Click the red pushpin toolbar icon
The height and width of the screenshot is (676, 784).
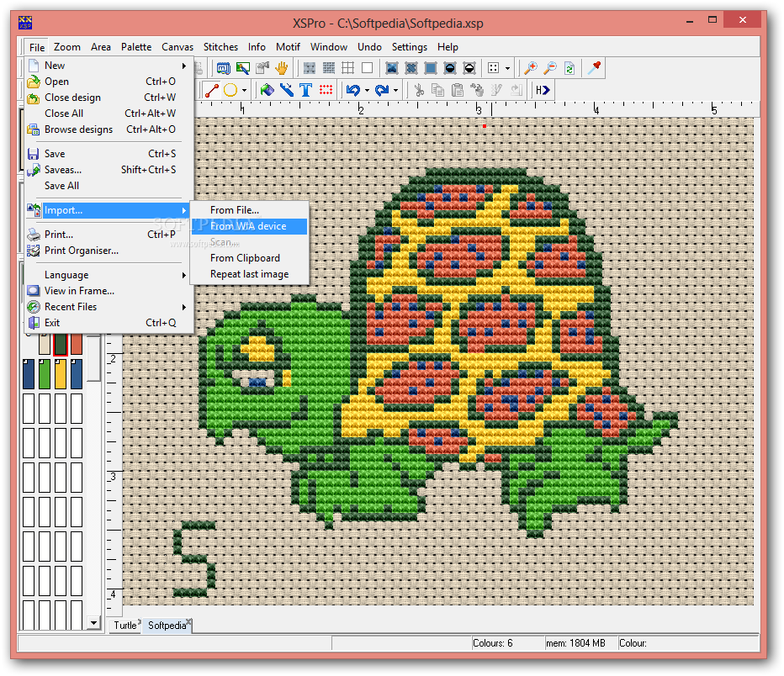(594, 68)
